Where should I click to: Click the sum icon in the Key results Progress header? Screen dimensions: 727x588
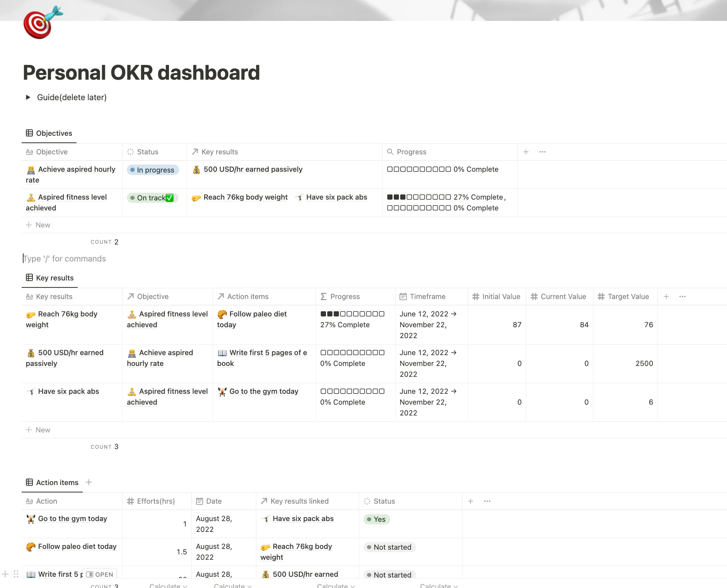tap(323, 296)
